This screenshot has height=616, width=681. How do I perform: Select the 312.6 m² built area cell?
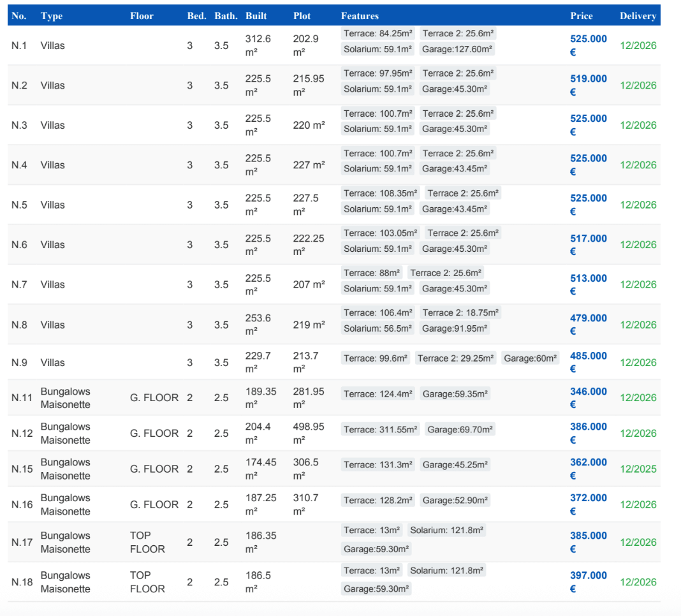[258, 45]
